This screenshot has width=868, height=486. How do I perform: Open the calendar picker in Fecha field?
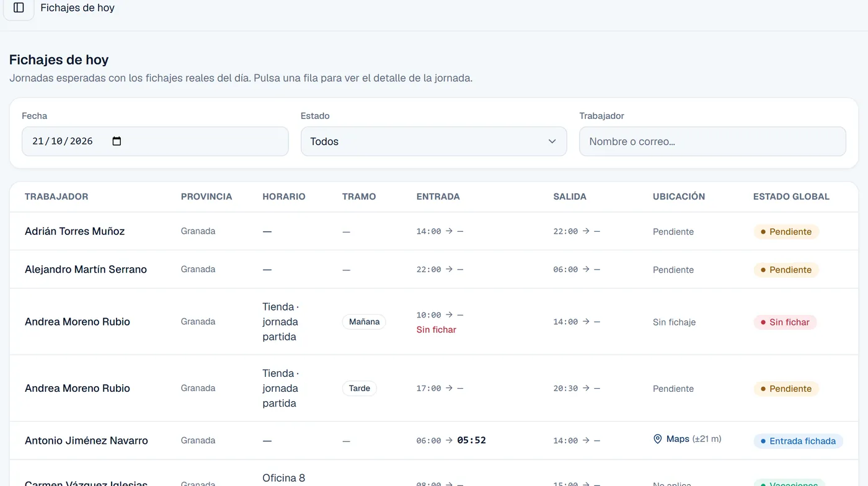[x=117, y=141]
